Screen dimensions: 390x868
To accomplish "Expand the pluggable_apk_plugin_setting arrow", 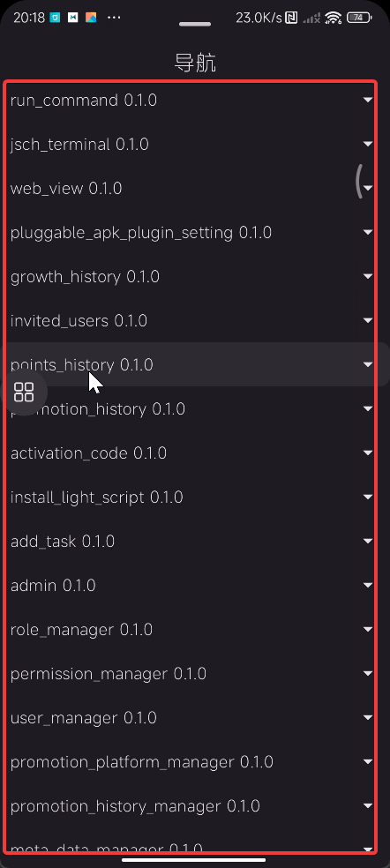I will click(x=368, y=233).
